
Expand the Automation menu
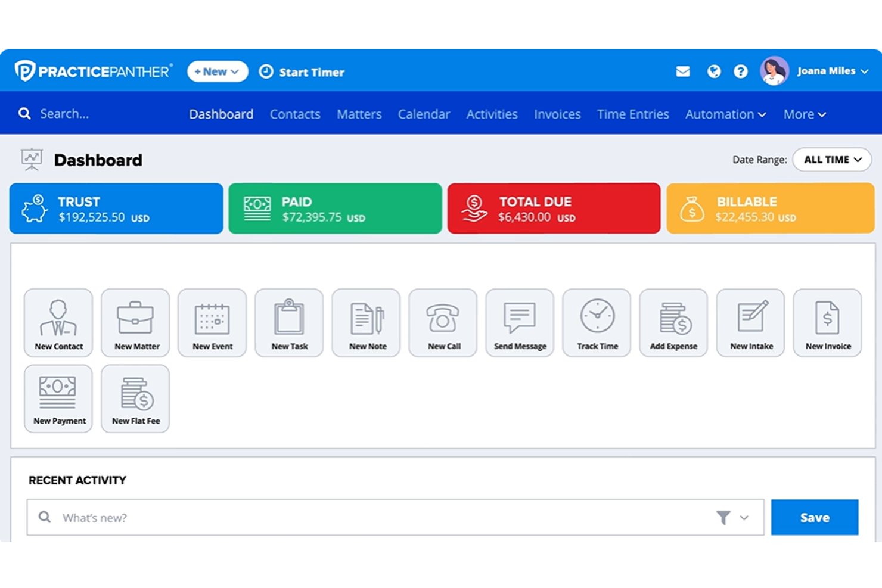click(725, 114)
